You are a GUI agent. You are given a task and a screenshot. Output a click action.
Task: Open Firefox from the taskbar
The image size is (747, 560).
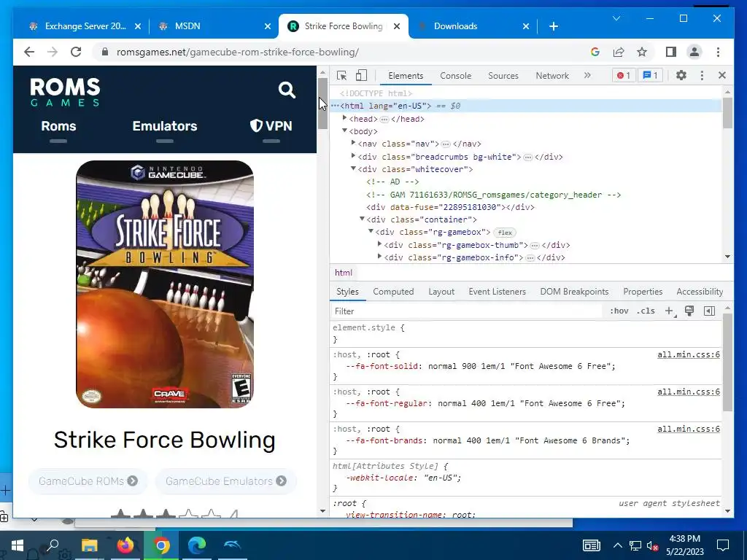click(125, 545)
